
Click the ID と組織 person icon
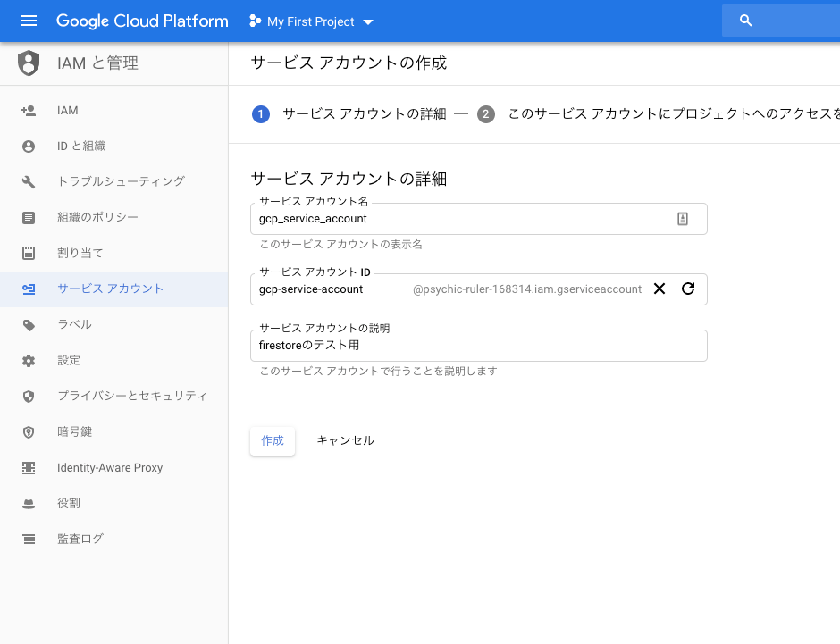[x=29, y=146]
